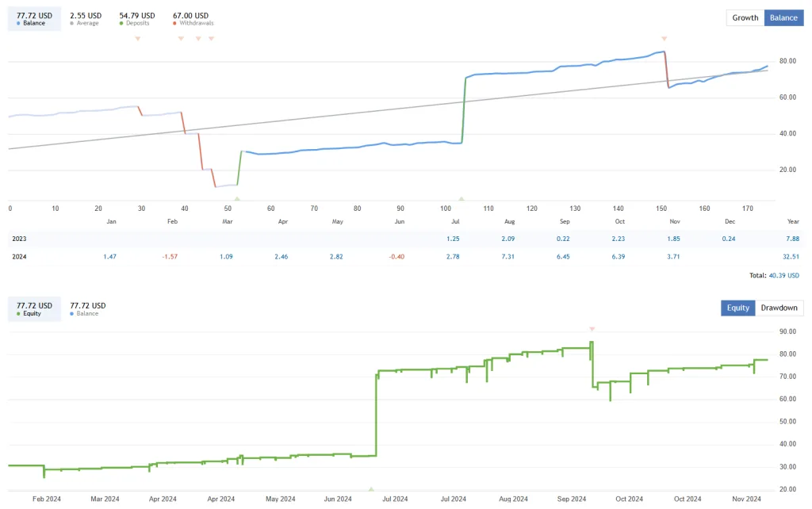The height and width of the screenshot is (509, 812).
Task: Click the red Withdrawals legend dot
Action: tap(174, 25)
